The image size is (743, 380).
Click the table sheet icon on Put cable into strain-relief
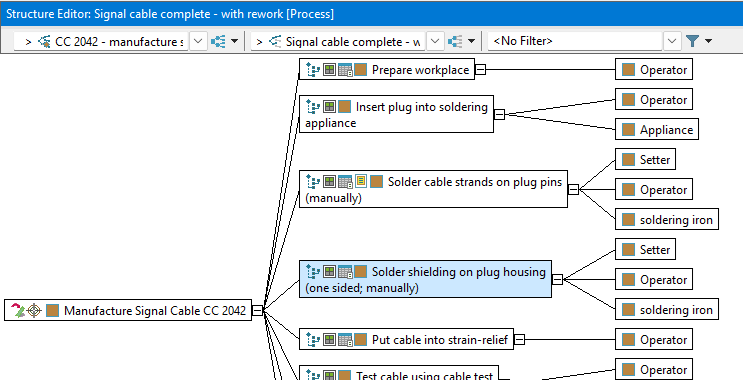click(345, 340)
